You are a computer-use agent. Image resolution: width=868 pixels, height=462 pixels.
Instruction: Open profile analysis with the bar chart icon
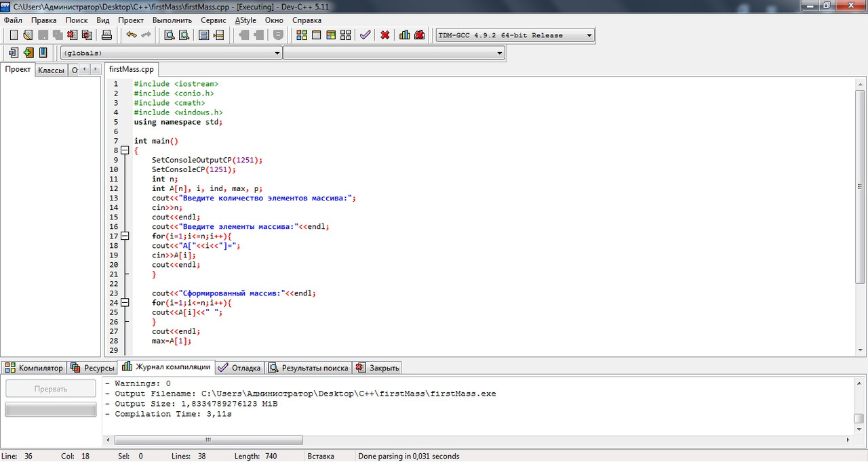coord(405,35)
